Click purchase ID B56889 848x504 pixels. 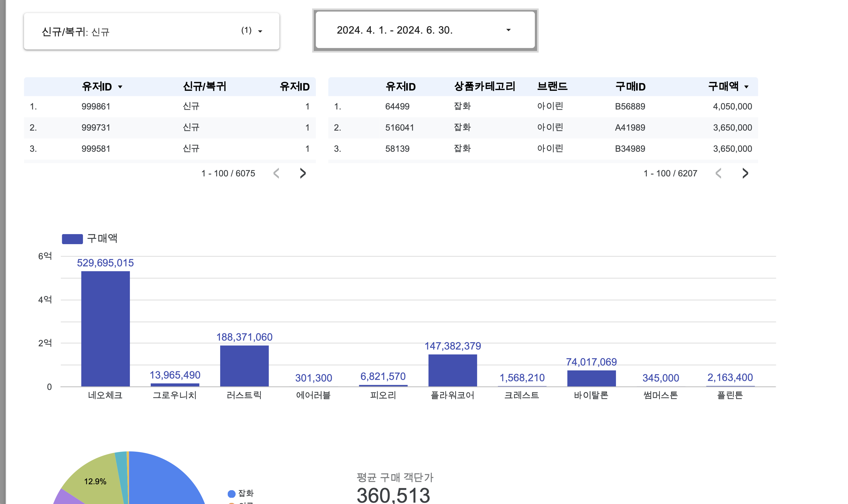pos(630,107)
